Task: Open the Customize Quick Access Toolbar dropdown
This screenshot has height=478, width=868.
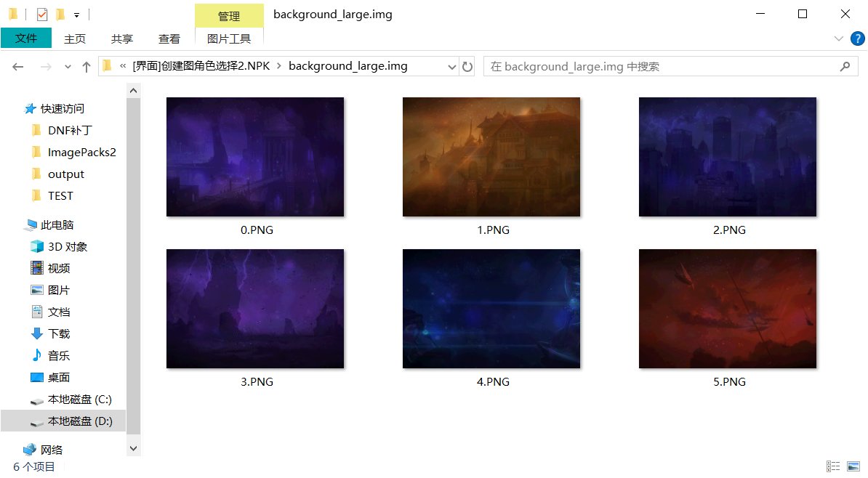Action: click(x=76, y=15)
